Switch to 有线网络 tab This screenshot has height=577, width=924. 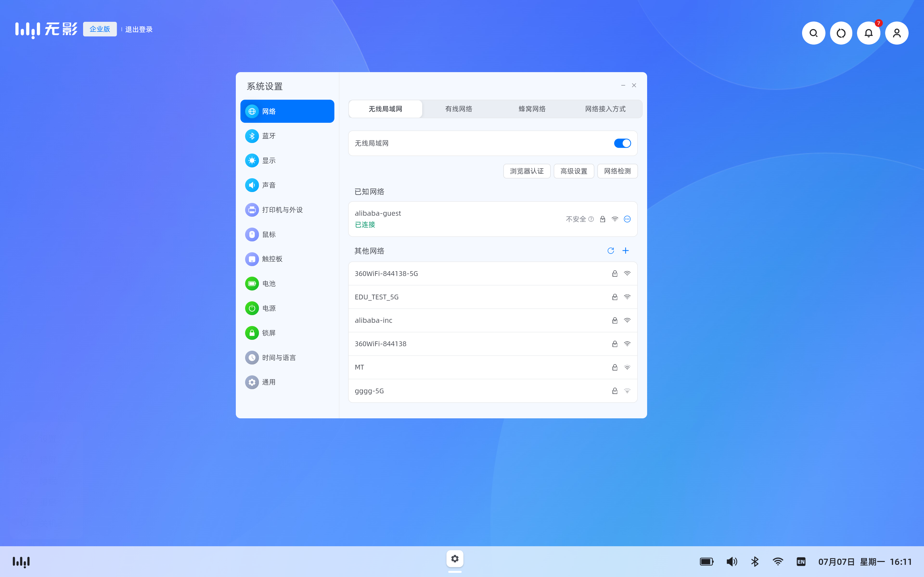tap(458, 109)
